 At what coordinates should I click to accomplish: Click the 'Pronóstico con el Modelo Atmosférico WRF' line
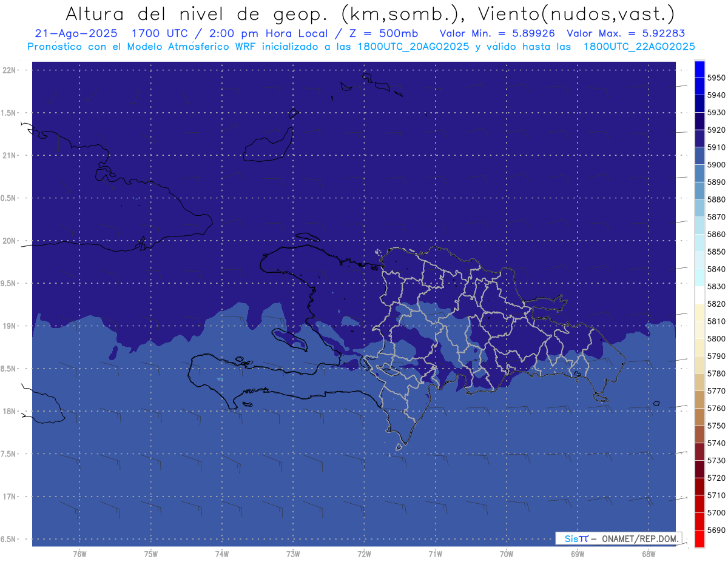(143, 46)
